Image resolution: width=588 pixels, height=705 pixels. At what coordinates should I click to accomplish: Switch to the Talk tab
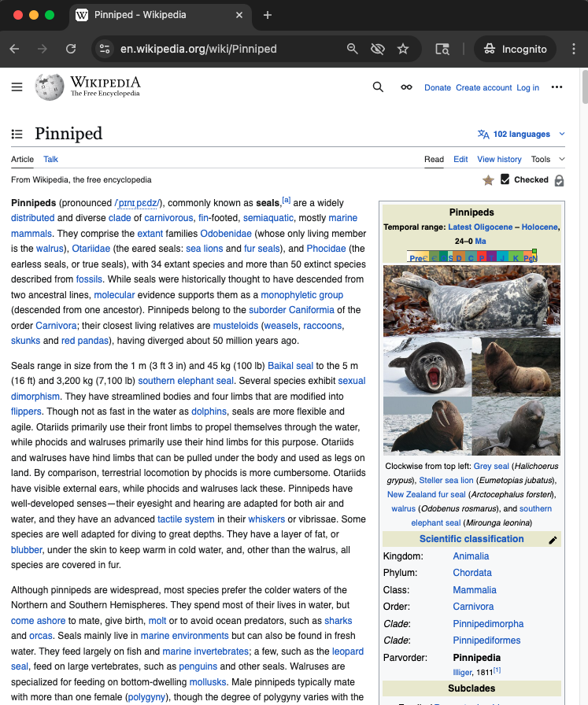[50, 159]
